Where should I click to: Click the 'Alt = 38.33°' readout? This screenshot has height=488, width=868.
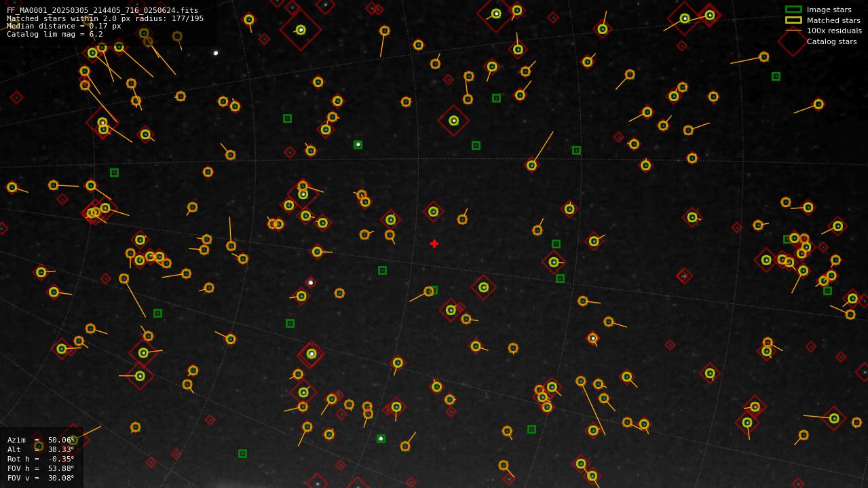point(41,449)
